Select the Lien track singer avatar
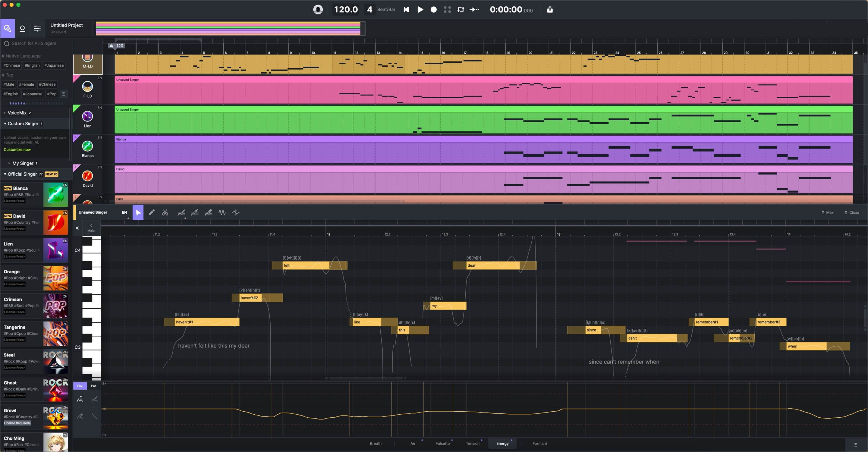Viewport: 868px width, 452px height. point(88,117)
